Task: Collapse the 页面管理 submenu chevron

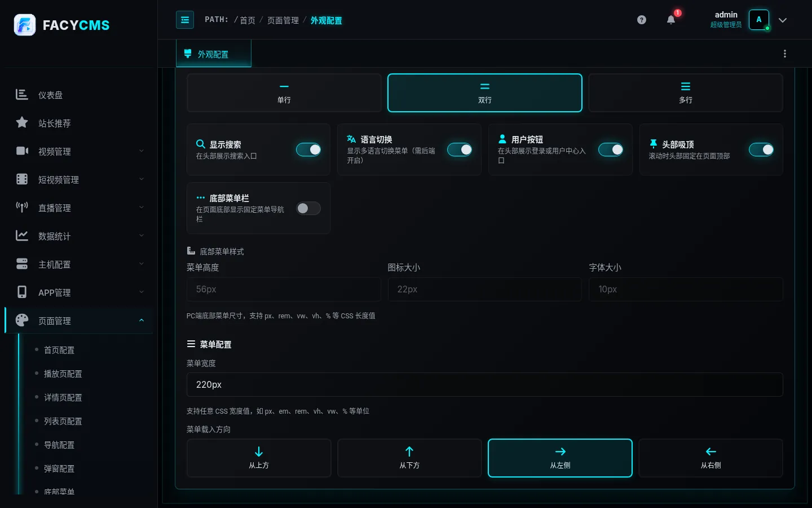Action: (142, 320)
